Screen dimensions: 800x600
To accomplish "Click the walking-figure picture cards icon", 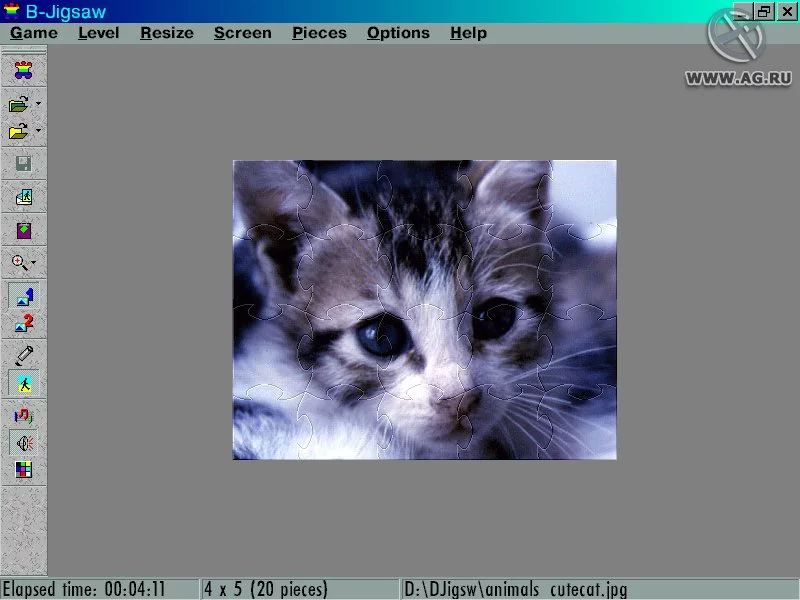I will click(x=23, y=197).
